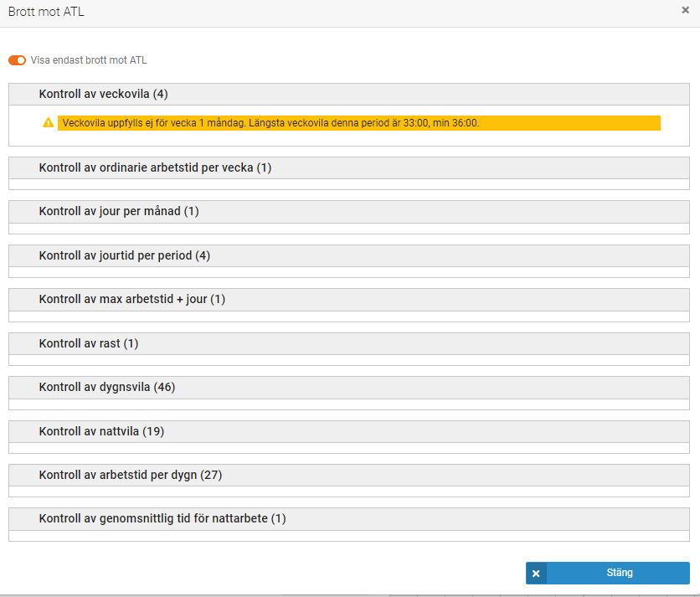Expand 'Kontroll av jour per månad' section

point(119,212)
